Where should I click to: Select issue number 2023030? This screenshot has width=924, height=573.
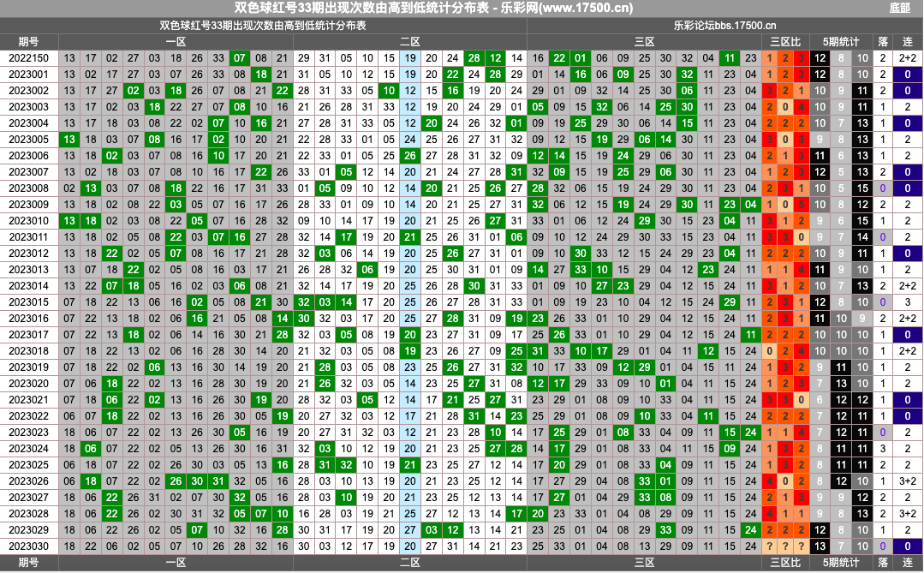pyautogui.click(x=29, y=546)
